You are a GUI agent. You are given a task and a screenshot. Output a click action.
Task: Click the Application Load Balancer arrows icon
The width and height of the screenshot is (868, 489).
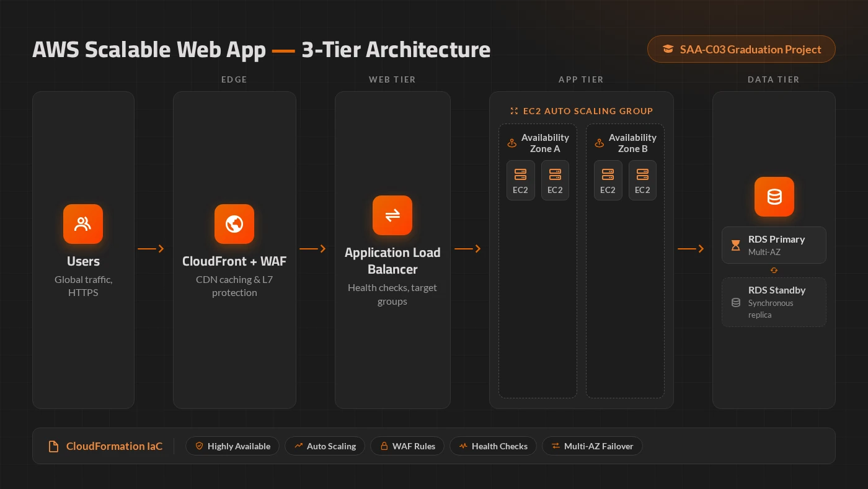(392, 215)
